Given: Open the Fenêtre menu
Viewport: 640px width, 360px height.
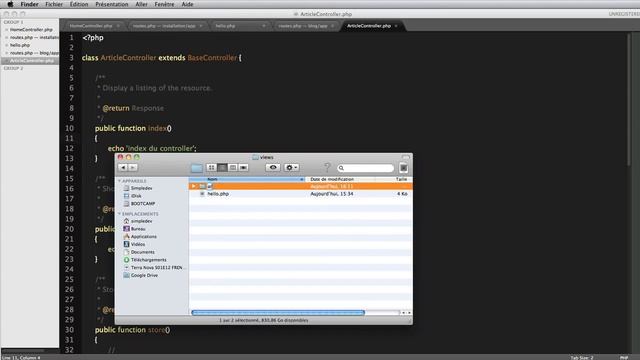Looking at the screenshot, I should (164, 4).
